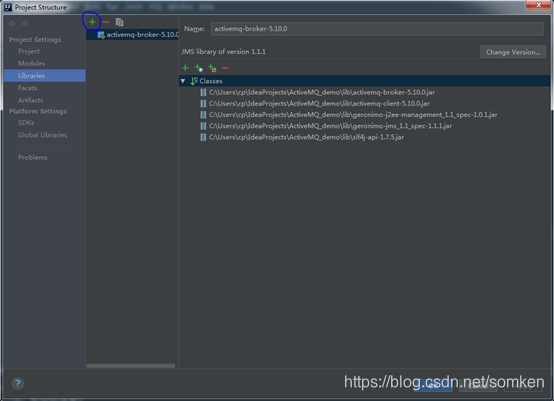This screenshot has height=401, width=554.
Task: Open Artifacts settings page
Action: click(x=30, y=100)
